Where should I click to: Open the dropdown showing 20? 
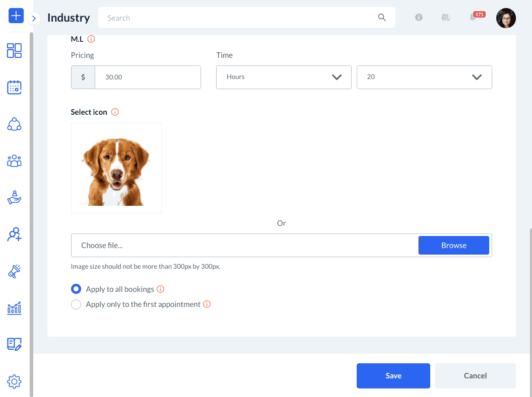coord(424,77)
